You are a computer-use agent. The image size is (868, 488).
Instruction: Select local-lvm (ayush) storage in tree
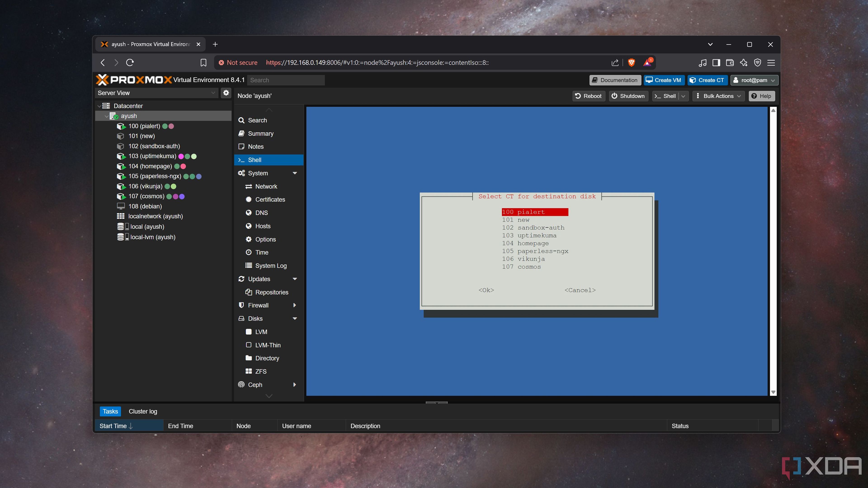pyautogui.click(x=163, y=237)
